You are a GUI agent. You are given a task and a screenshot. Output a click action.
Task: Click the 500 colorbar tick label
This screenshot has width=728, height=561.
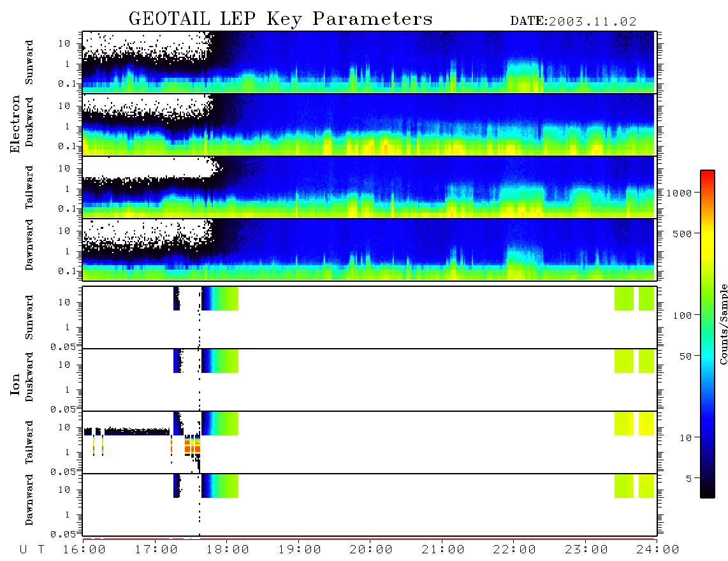pos(682,233)
